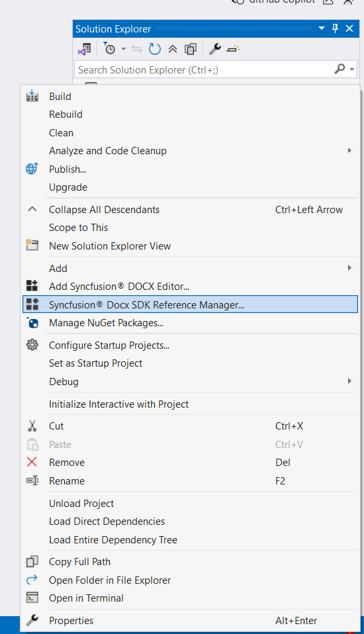Toggle Show All Files in toolbar
Screen dimensions: 364x634
191,50
